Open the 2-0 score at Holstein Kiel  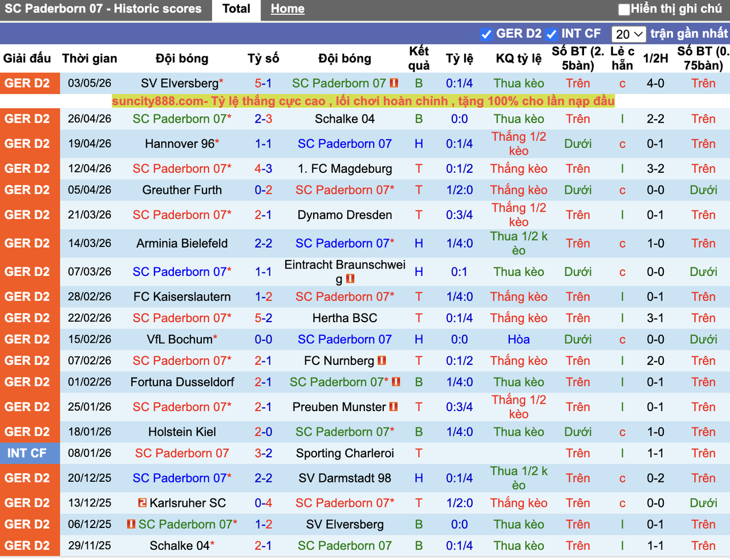(x=263, y=432)
